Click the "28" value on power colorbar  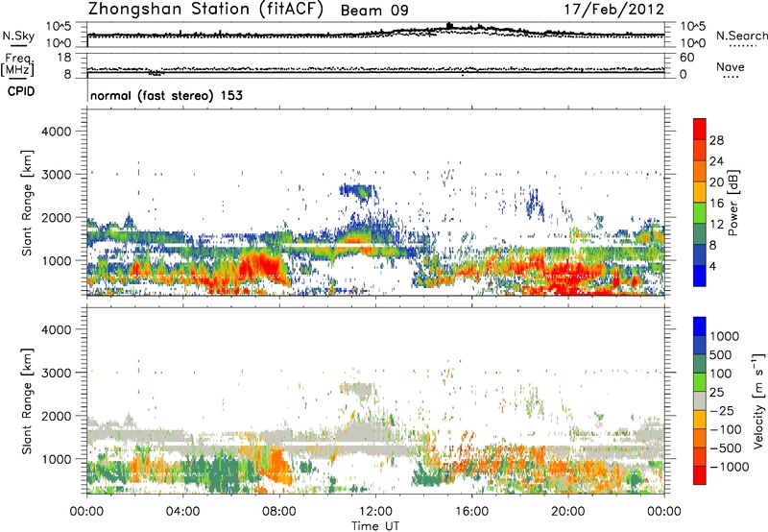click(x=716, y=140)
